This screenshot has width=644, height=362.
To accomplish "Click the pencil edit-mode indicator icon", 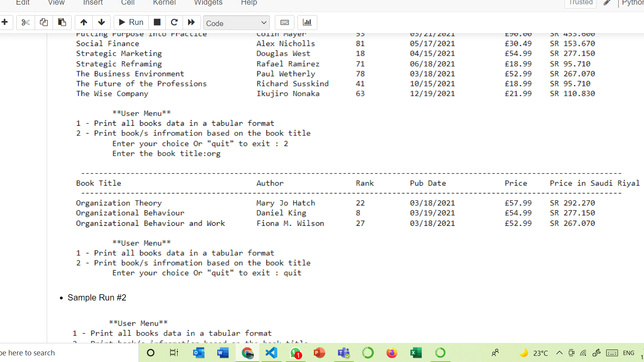I will tap(607, 3).
